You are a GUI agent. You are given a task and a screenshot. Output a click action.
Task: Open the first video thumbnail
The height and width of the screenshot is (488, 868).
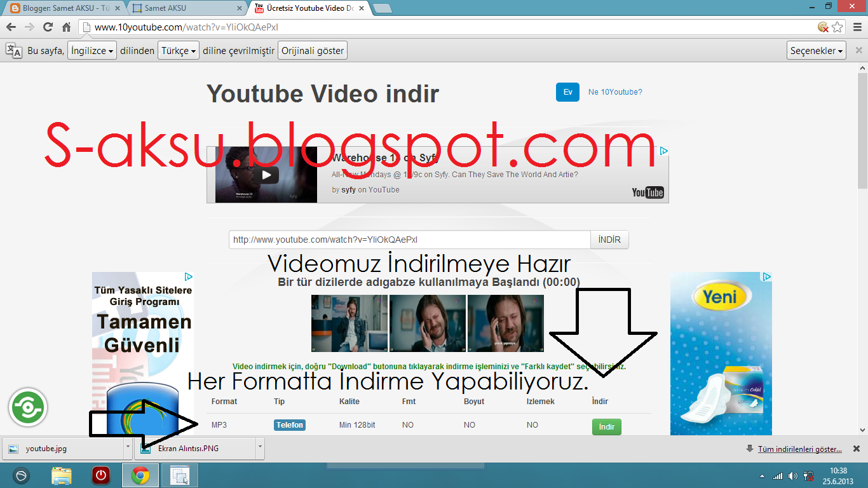coord(349,323)
